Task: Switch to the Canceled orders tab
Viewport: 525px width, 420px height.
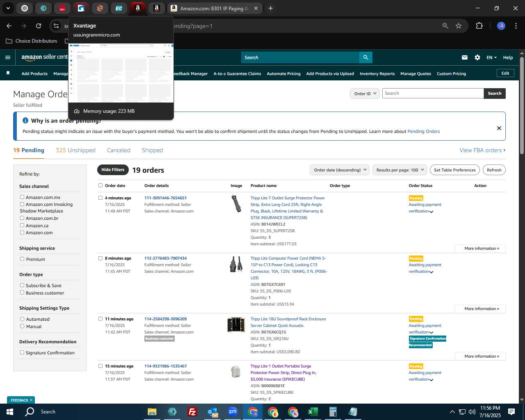Action: tap(119, 150)
